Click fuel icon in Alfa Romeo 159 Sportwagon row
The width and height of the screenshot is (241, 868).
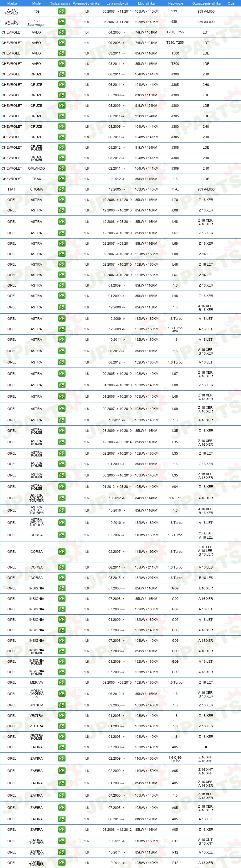click(62, 22)
